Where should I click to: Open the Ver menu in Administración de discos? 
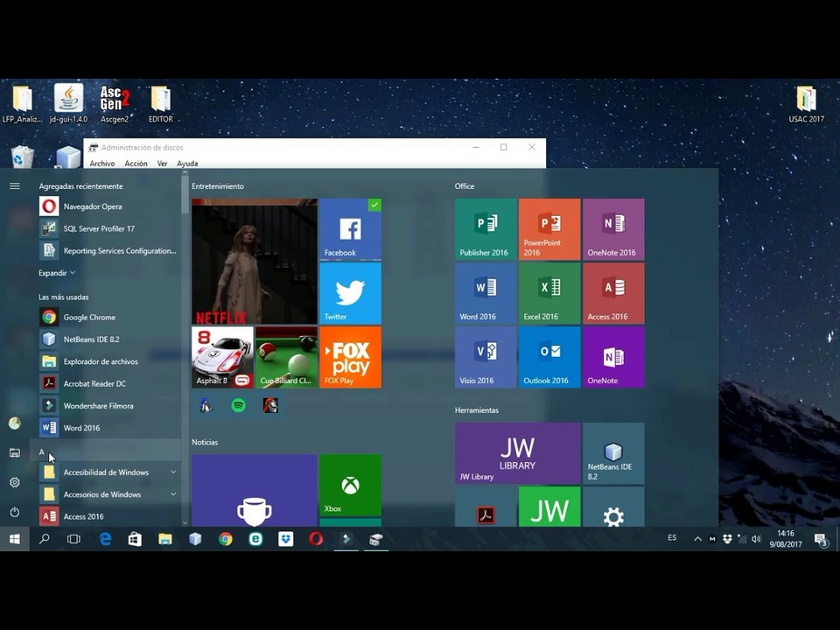click(163, 164)
